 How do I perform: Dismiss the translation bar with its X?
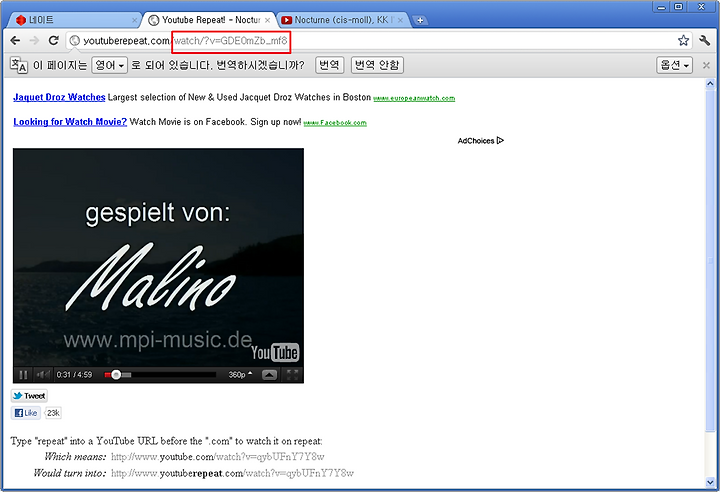click(x=706, y=65)
